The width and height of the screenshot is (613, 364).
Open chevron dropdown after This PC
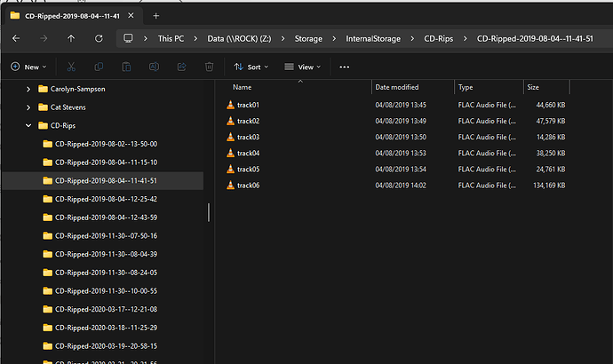click(195, 39)
